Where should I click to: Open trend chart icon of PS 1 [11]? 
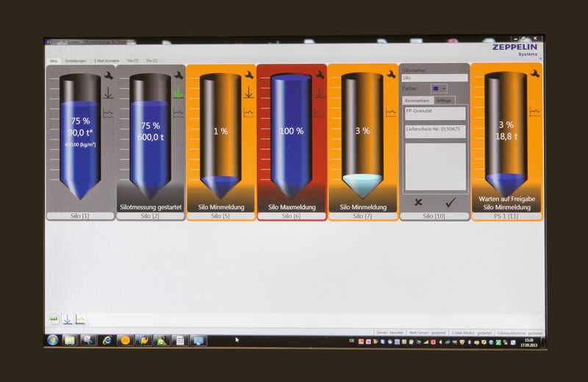tap(535, 112)
